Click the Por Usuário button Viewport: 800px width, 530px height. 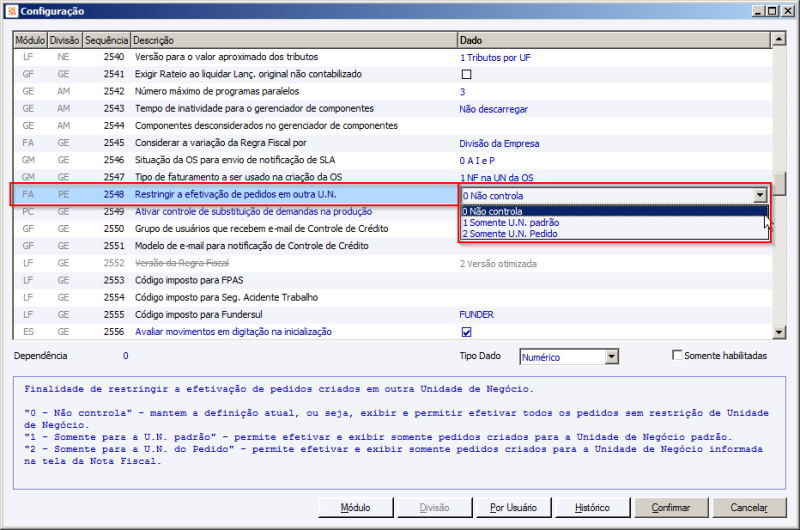coord(513,508)
